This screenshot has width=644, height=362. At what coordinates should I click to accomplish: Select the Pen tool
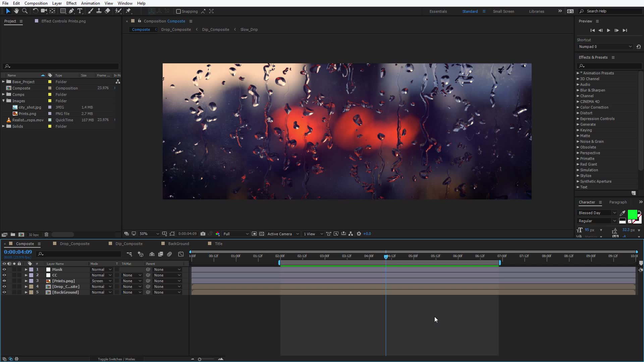click(71, 11)
